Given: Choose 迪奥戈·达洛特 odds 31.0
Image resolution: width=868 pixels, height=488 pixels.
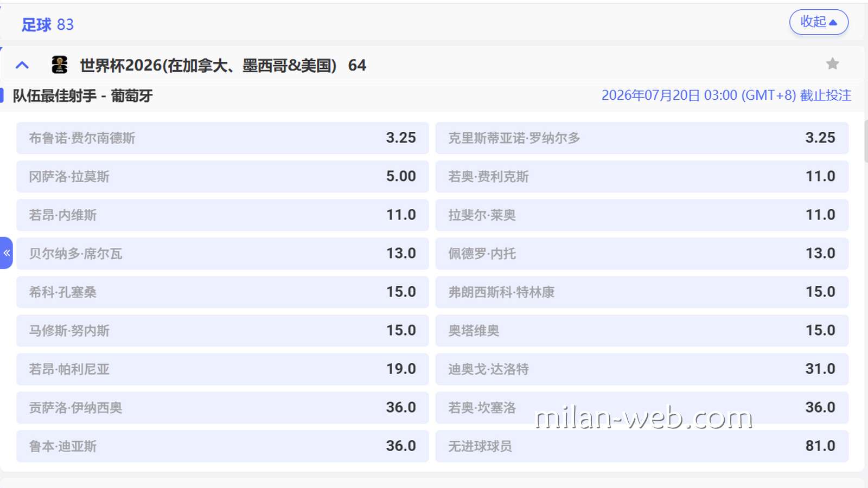Looking at the screenshot, I should [x=642, y=369].
